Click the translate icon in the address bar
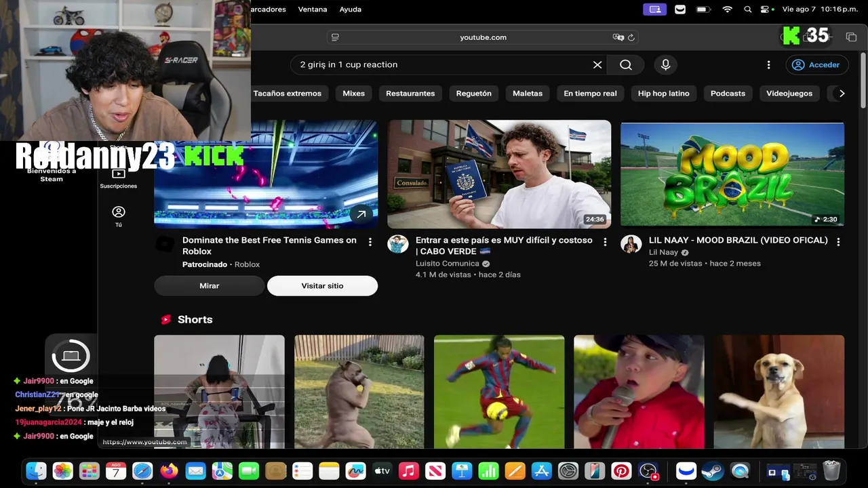Image resolution: width=868 pixels, height=488 pixels. [x=618, y=37]
